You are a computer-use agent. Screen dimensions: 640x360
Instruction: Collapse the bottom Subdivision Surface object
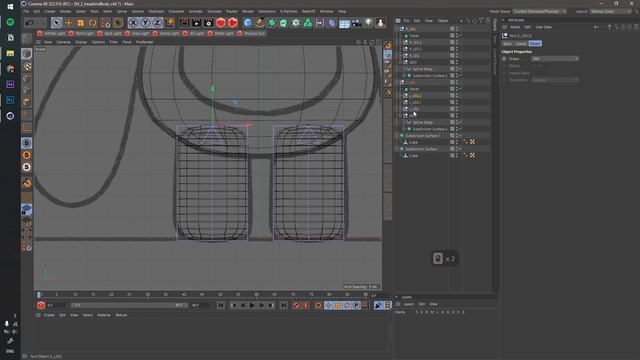[397, 149]
